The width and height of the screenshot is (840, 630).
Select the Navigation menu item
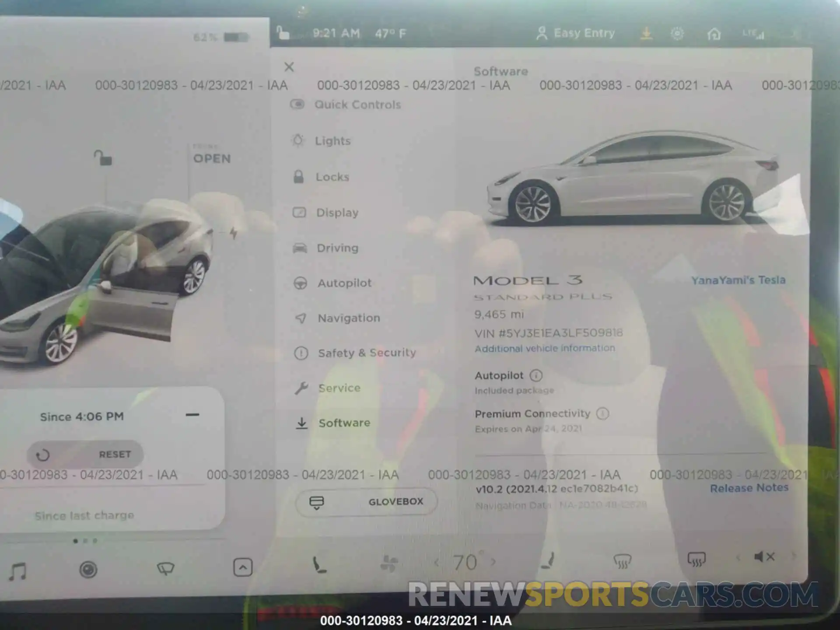349,318
